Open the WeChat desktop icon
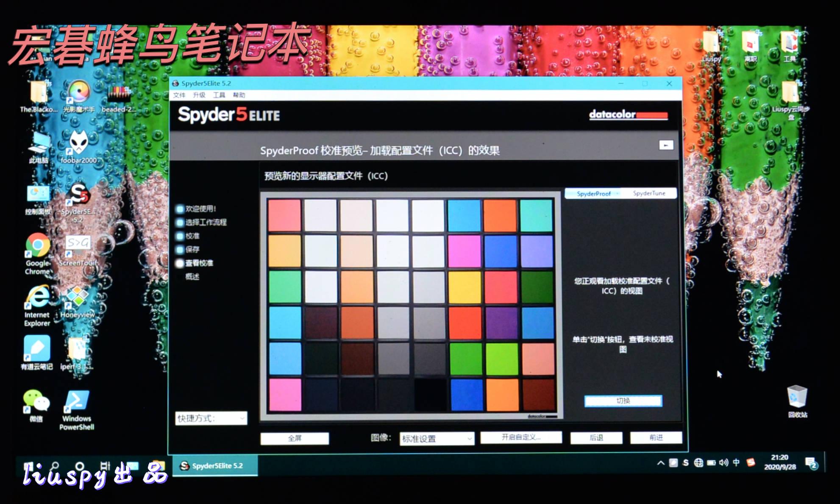The width and height of the screenshot is (840, 504). (x=36, y=401)
